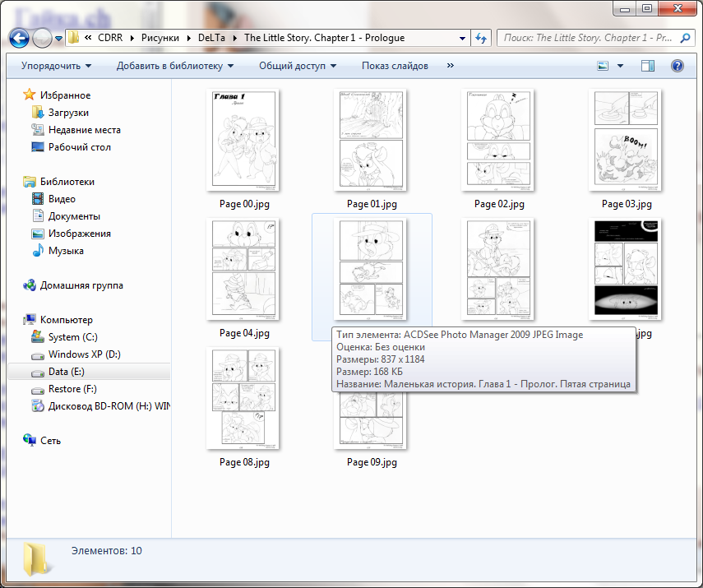Open Windows XP (D:) drive

tap(85, 354)
